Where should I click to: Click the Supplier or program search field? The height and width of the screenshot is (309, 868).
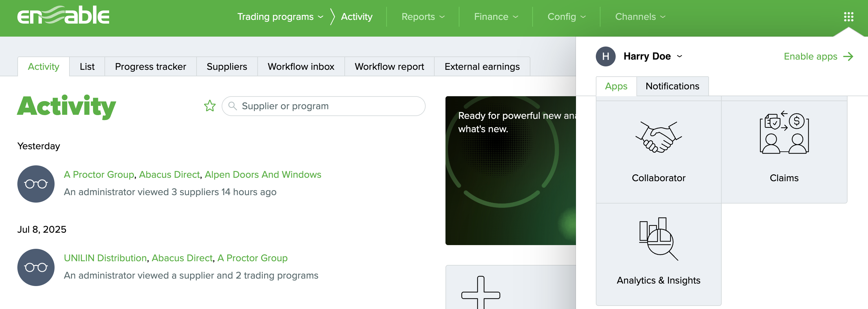coord(323,106)
